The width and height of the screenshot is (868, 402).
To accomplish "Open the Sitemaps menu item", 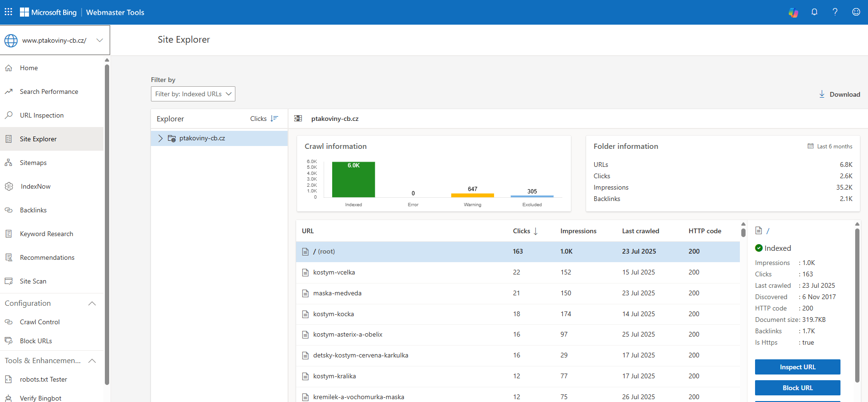I will tap(33, 163).
